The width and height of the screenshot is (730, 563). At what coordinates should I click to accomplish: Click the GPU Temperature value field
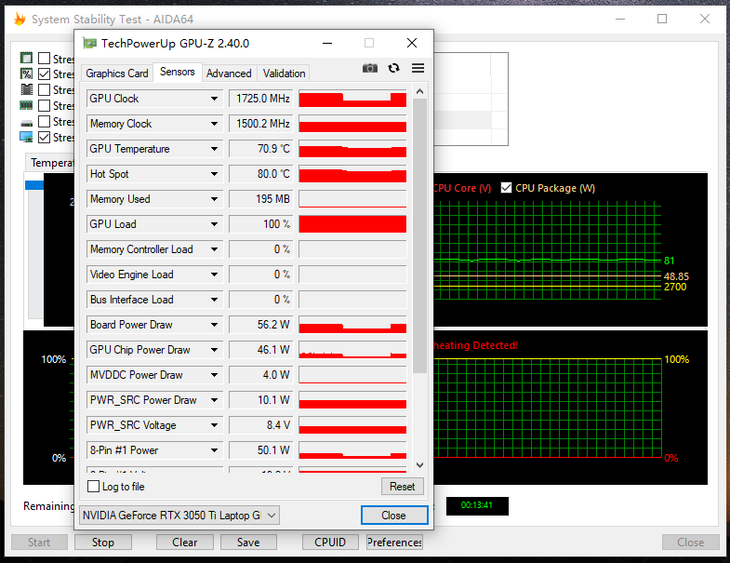point(260,149)
